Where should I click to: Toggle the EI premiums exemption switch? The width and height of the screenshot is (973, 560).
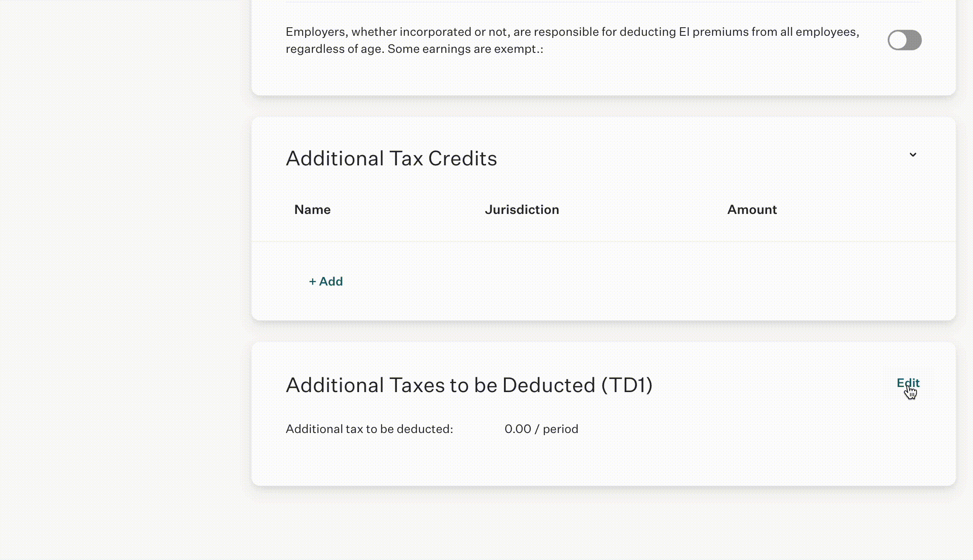pyautogui.click(x=904, y=40)
